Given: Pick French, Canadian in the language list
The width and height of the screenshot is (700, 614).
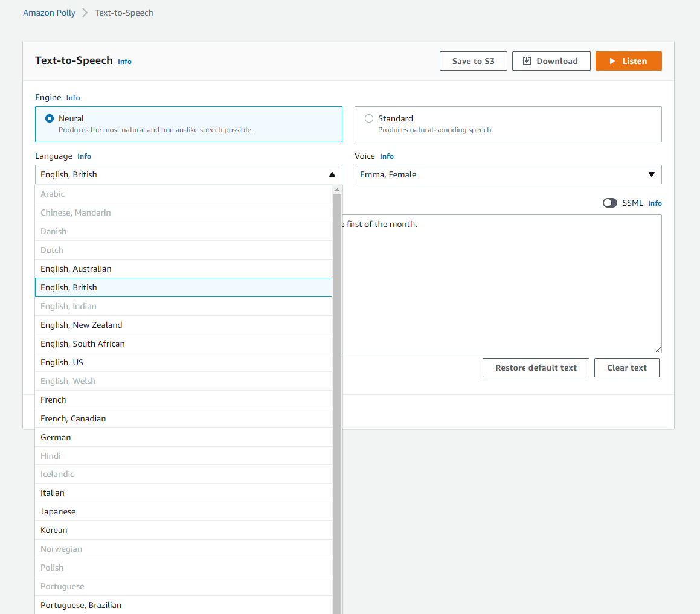Looking at the screenshot, I should coord(184,418).
